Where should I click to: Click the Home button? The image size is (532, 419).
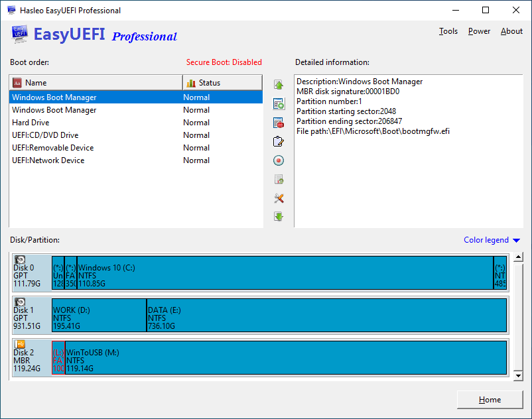tap(490, 400)
